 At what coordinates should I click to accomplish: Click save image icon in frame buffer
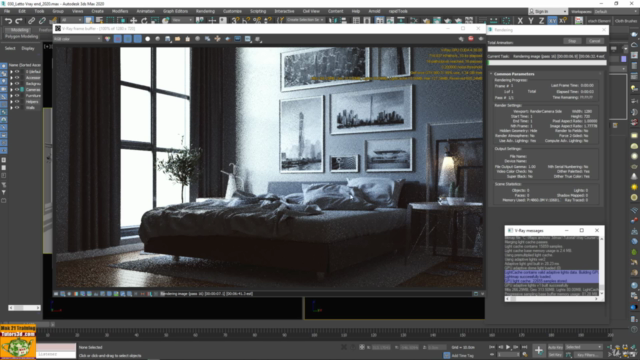(x=167, y=39)
